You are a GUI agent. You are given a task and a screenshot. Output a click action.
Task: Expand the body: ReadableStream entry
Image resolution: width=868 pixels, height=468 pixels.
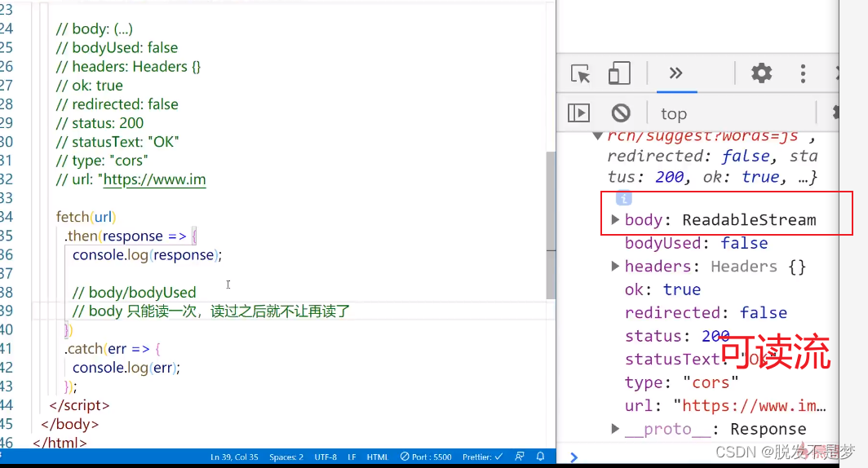614,219
